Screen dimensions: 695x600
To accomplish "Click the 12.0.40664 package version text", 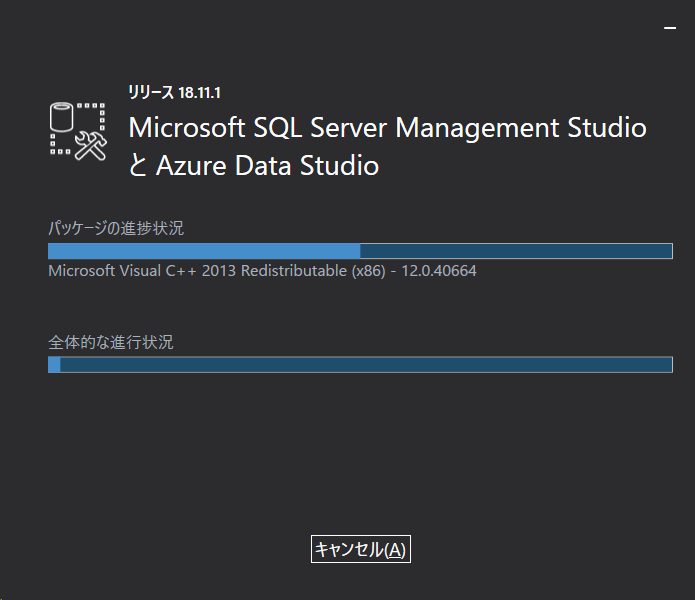I will pos(439,271).
